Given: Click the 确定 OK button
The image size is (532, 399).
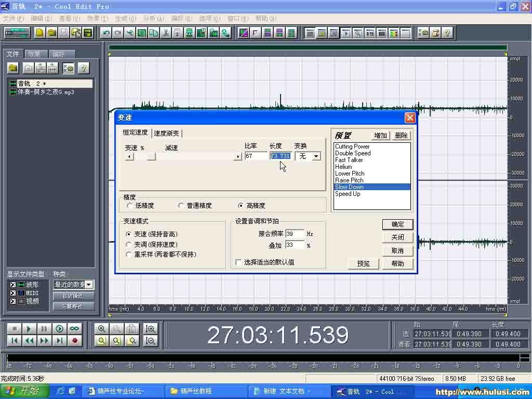Looking at the screenshot, I should pyautogui.click(x=397, y=224).
